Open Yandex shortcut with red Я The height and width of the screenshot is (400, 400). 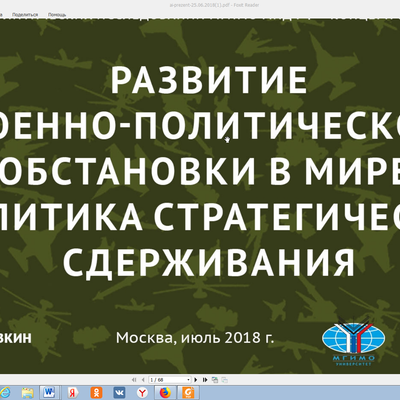73,392
